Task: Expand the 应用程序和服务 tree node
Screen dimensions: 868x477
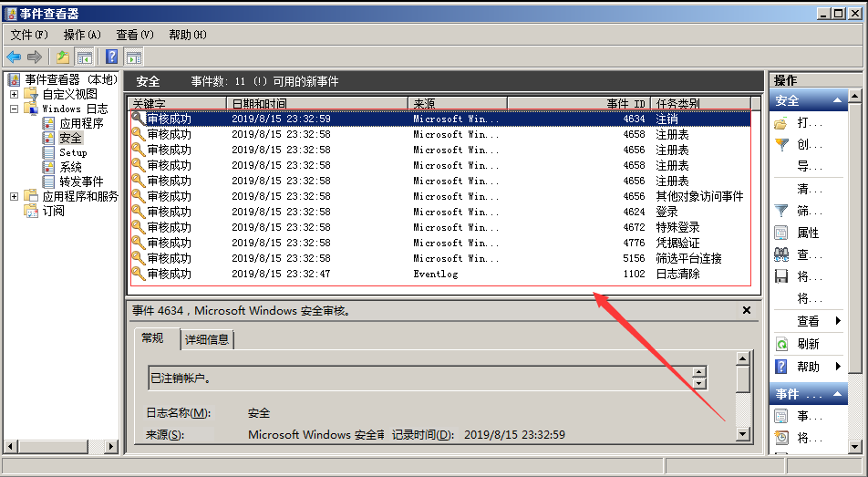Action: point(14,196)
